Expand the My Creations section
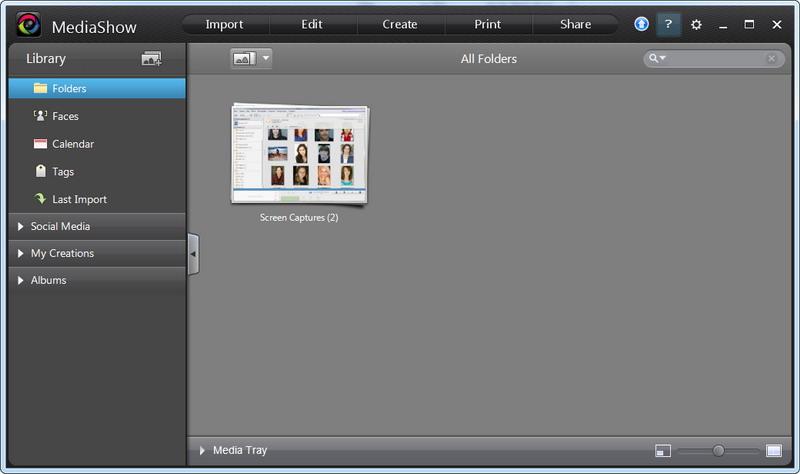This screenshot has height=474, width=800. (x=97, y=253)
